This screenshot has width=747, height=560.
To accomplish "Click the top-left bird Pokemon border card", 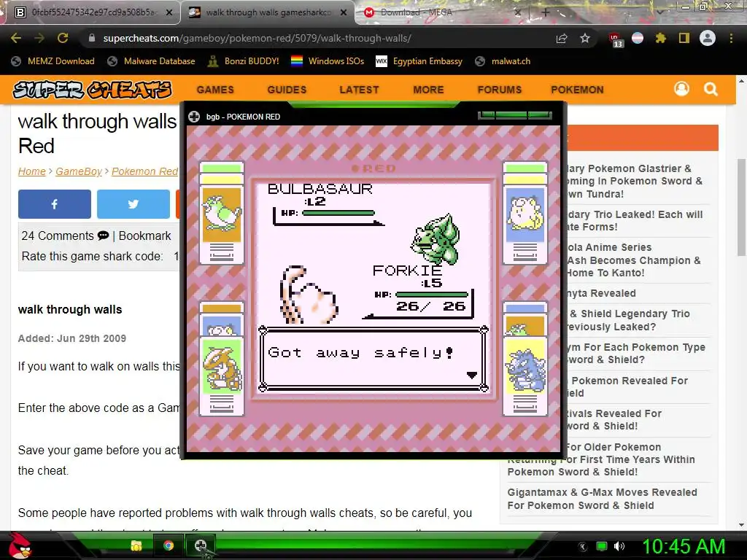I will pos(222,213).
